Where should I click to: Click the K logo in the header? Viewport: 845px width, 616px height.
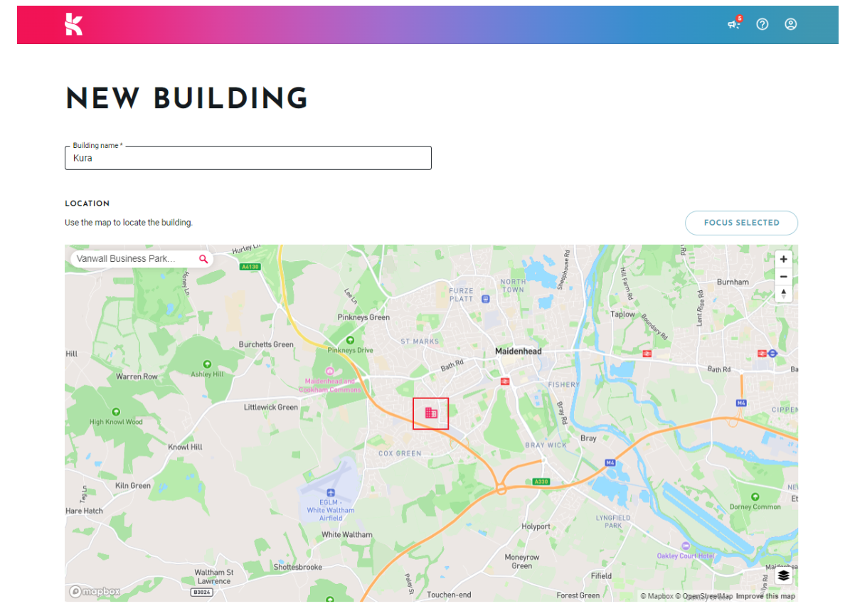point(74,24)
